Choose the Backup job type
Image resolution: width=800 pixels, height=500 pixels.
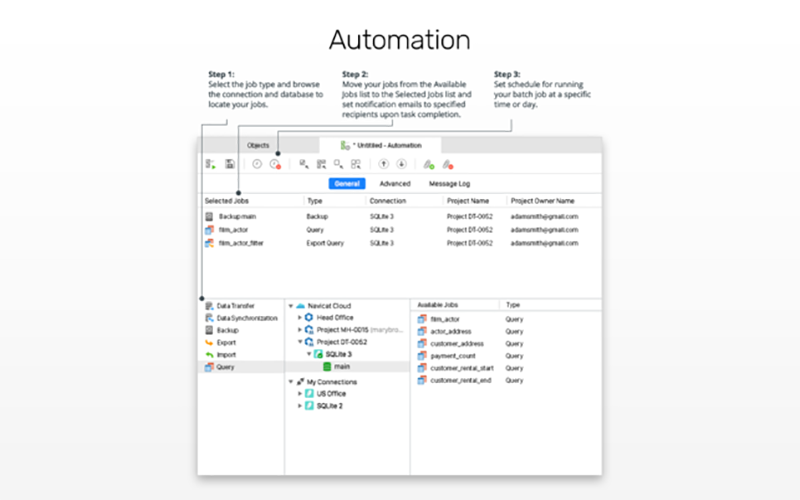227,330
